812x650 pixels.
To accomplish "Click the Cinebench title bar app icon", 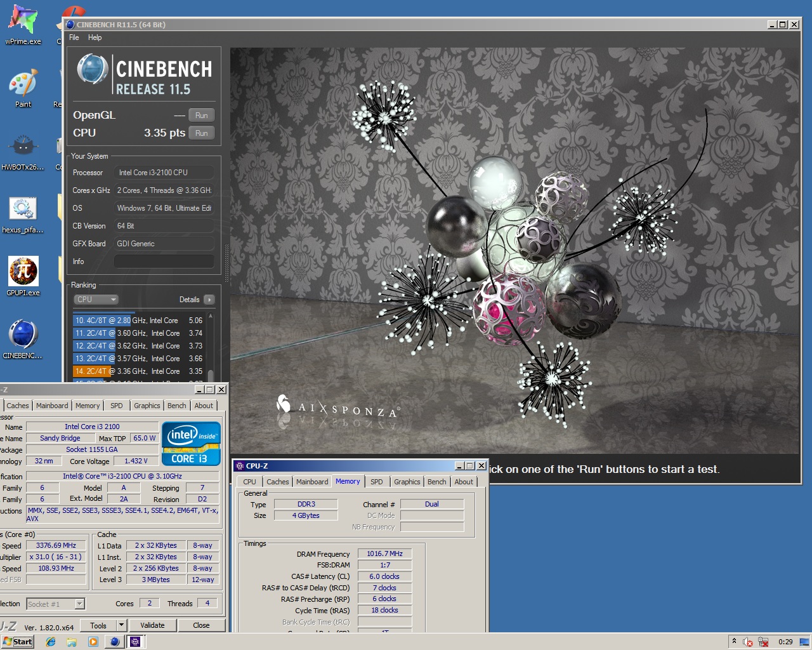I will tap(70, 25).
